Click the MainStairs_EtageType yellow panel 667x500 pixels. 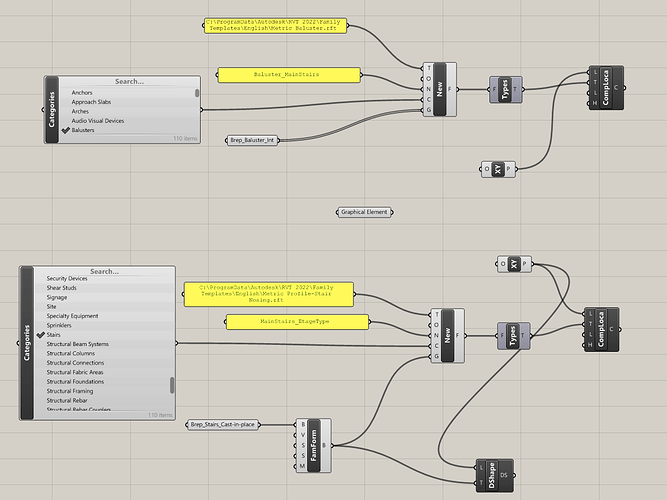[297, 322]
